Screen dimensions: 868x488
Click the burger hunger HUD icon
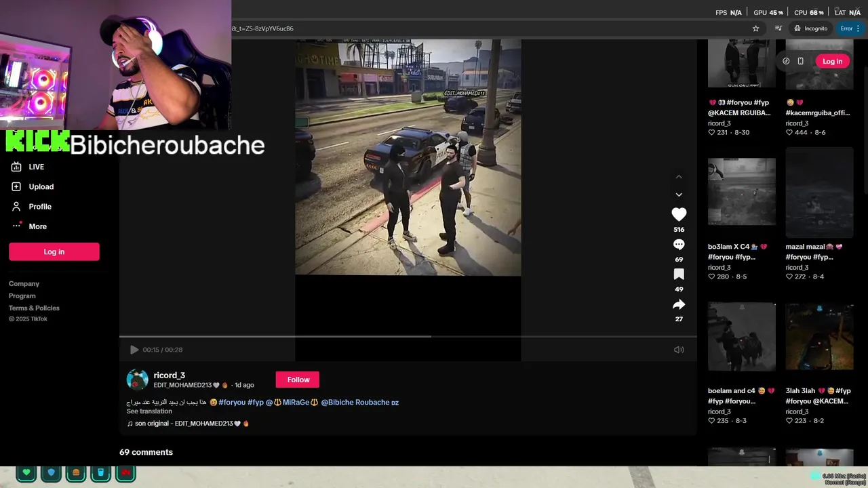click(x=76, y=472)
